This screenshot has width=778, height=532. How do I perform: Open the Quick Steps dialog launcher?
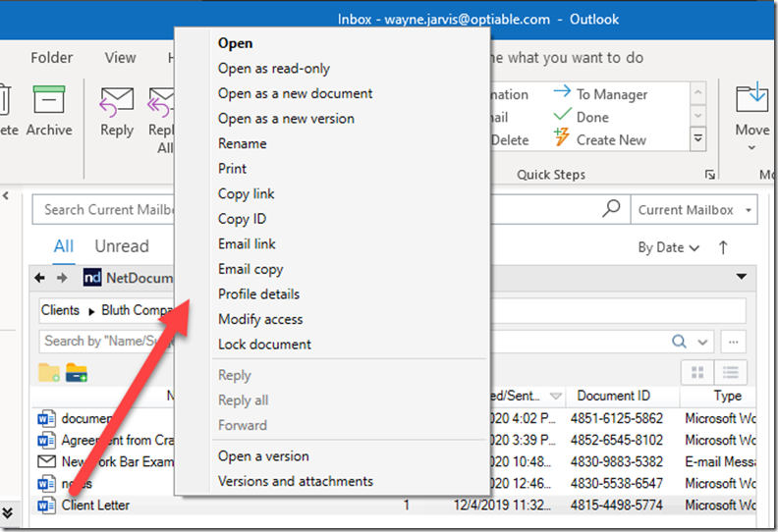click(x=710, y=175)
